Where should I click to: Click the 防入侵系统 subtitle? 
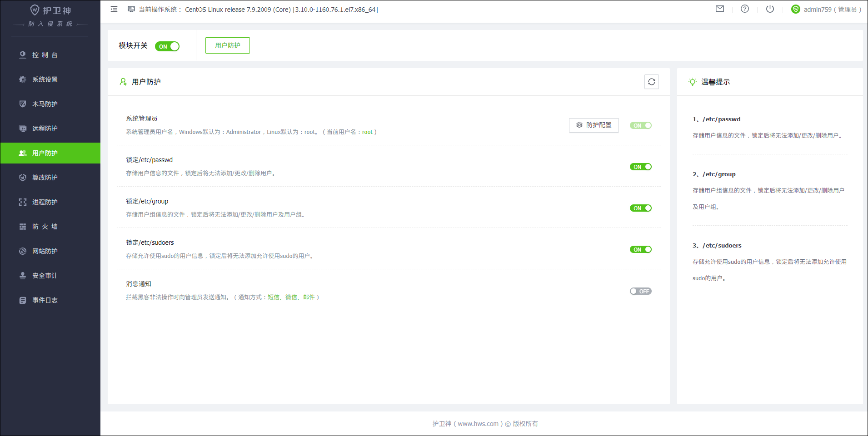tap(50, 24)
